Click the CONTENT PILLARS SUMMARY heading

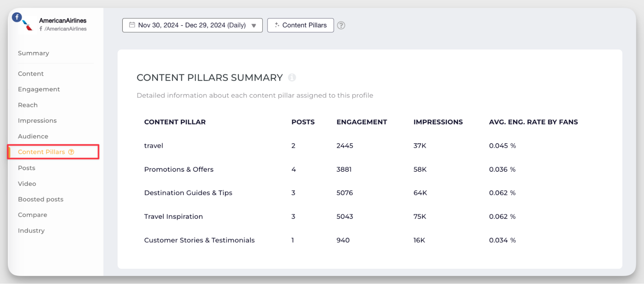pyautogui.click(x=210, y=78)
